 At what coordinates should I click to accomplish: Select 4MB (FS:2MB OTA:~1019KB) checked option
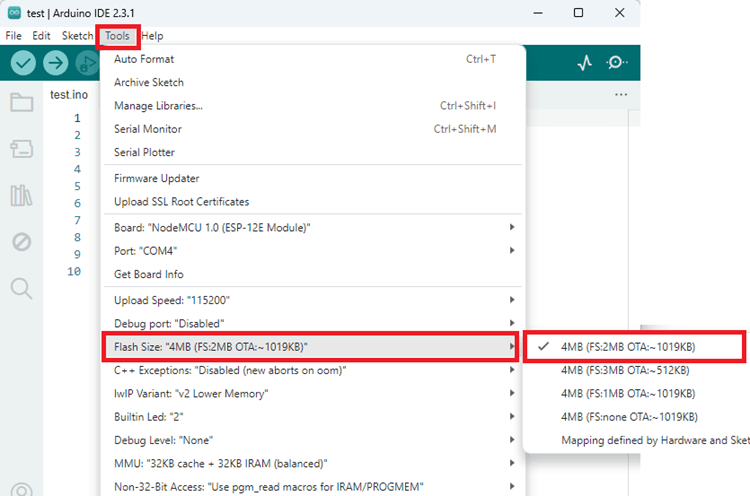[x=628, y=346]
